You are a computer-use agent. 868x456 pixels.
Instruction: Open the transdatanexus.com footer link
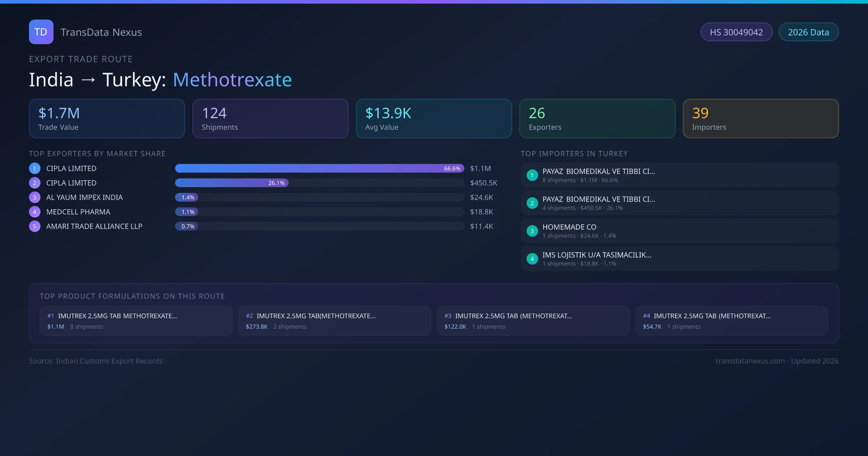750,361
